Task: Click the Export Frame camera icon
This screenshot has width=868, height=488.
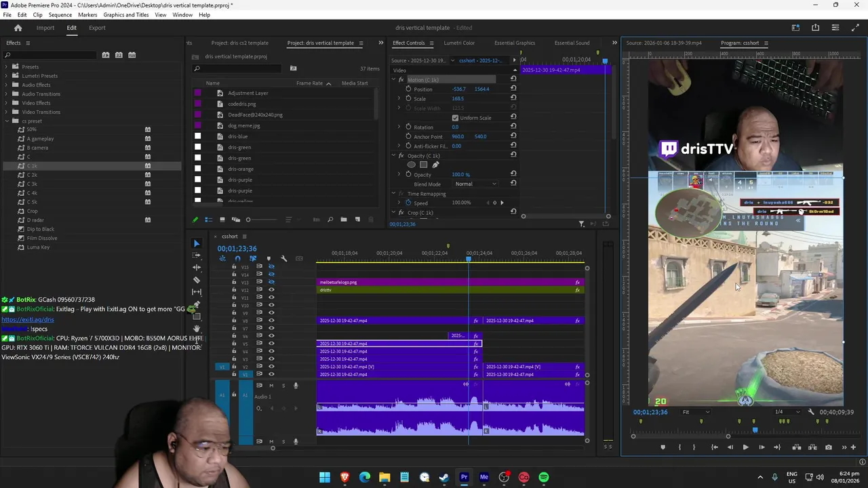Action: tap(829, 447)
